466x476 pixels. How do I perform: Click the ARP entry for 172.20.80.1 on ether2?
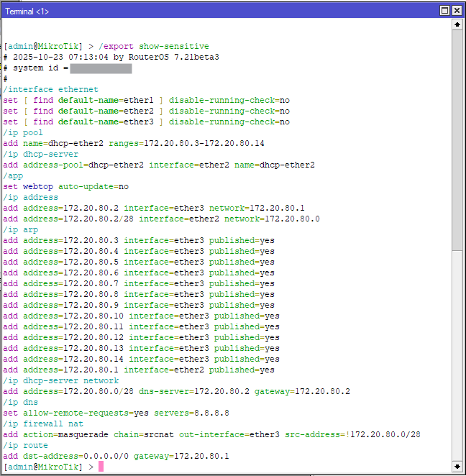click(139, 370)
